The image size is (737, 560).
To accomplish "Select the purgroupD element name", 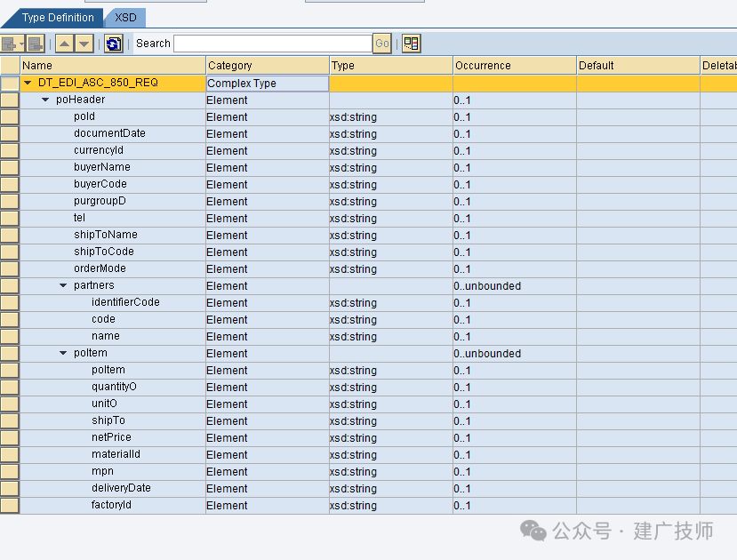I will (100, 201).
